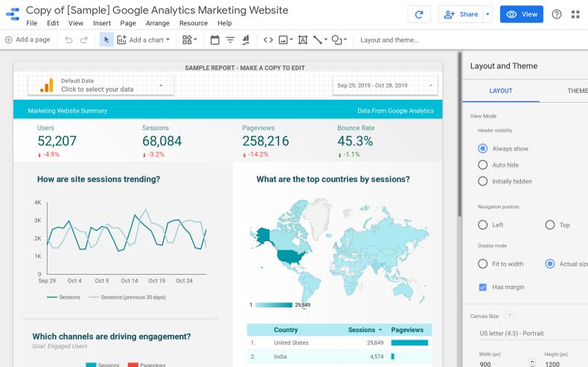Open the File menu
The image size is (588, 367).
click(x=31, y=23)
